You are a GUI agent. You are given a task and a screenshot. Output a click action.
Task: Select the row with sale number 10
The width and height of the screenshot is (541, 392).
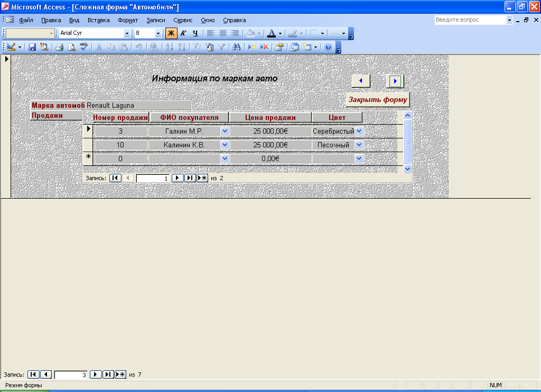(x=88, y=145)
